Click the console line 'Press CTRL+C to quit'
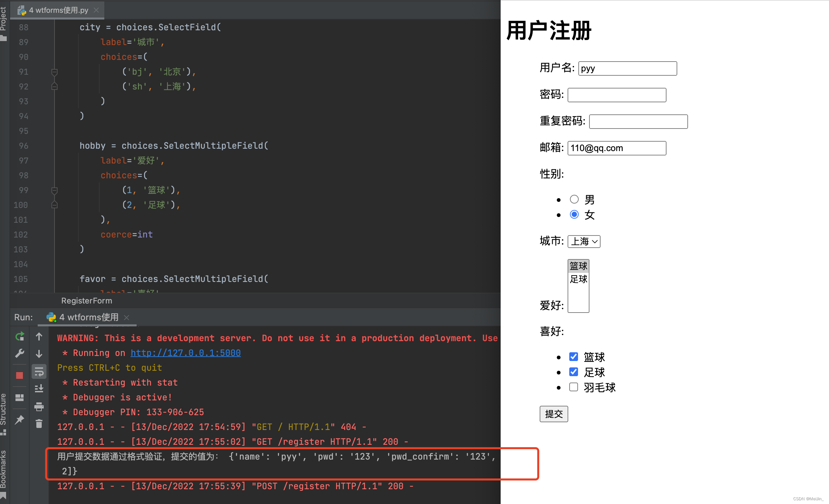This screenshot has height=504, width=829. click(109, 368)
